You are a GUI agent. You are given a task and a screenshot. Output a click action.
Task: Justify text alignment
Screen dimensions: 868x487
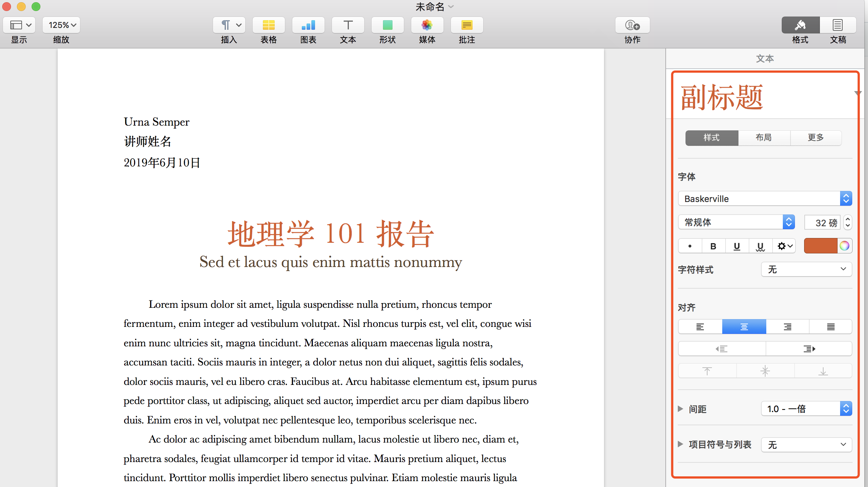[831, 327]
